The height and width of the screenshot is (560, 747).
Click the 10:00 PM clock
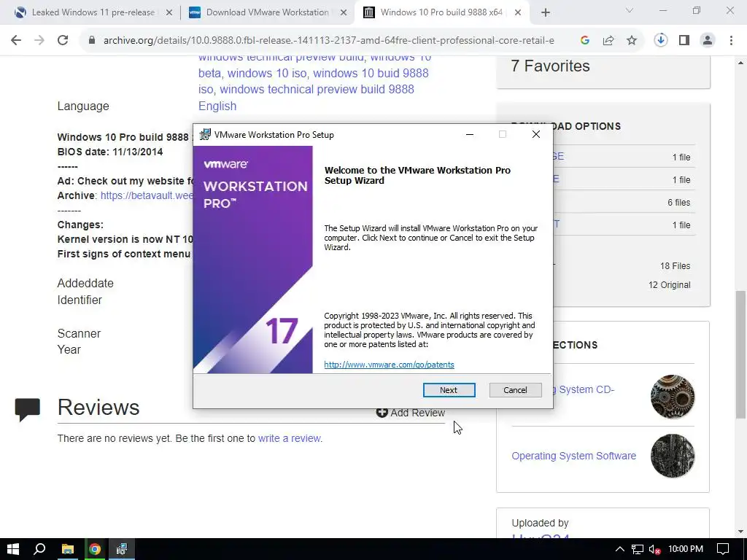pos(686,549)
